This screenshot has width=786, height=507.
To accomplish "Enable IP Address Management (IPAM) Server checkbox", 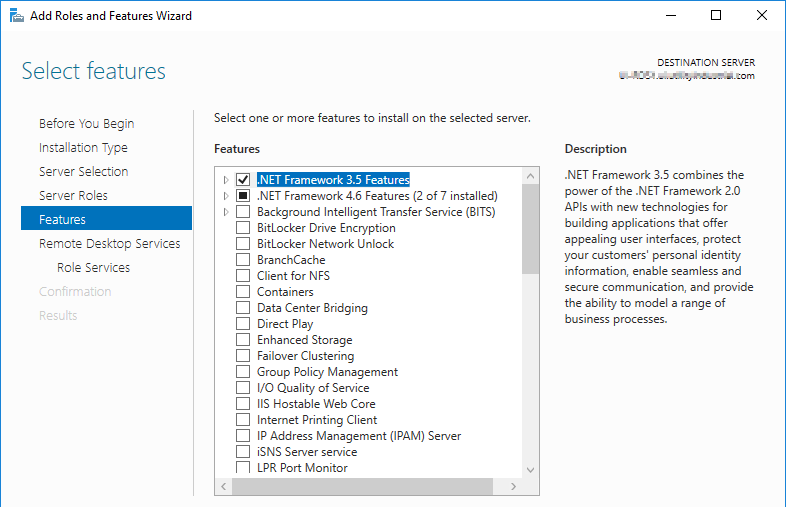I will (243, 436).
